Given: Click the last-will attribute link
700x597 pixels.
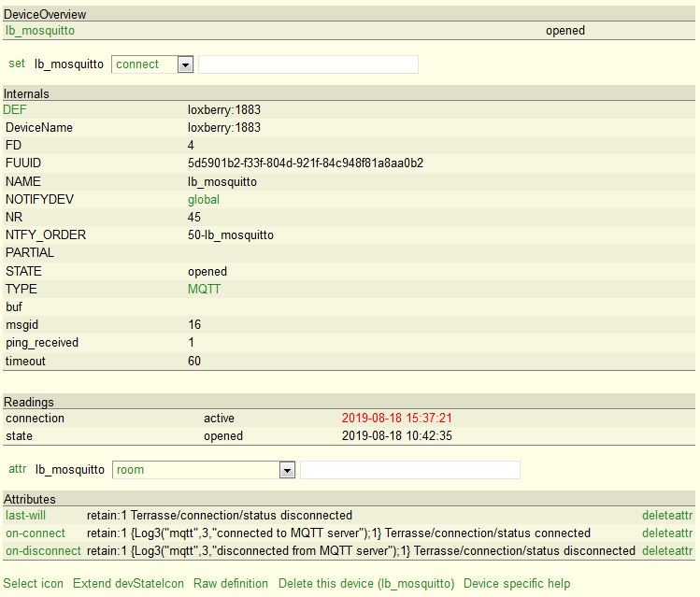Looking at the screenshot, I should [25, 515].
